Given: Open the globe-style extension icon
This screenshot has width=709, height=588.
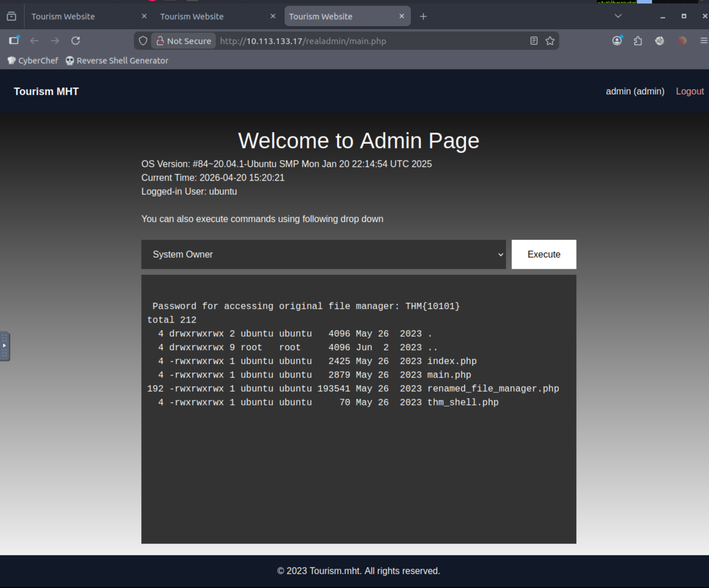Looking at the screenshot, I should [x=660, y=41].
